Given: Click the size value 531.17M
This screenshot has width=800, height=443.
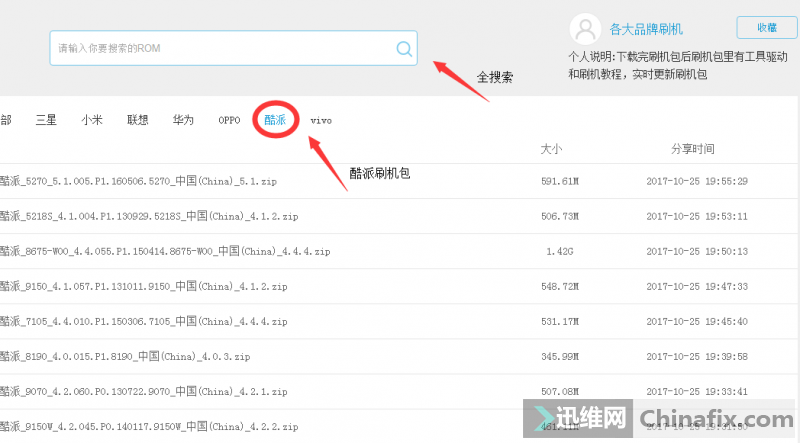Looking at the screenshot, I should [x=560, y=322].
